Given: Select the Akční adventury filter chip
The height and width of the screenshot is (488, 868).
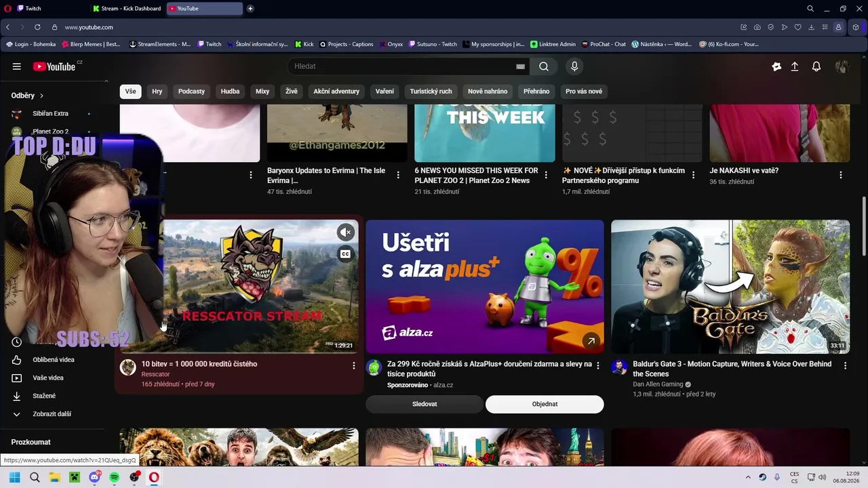Looking at the screenshot, I should click(336, 91).
